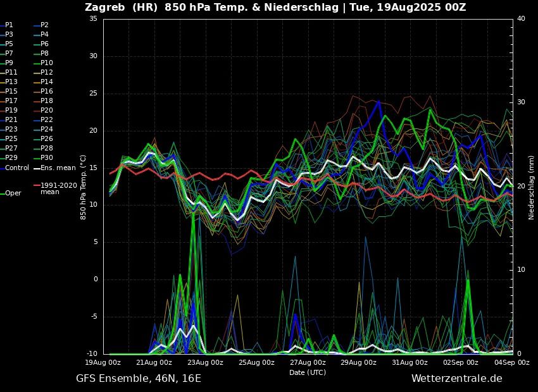Select the 02Sep 00z date tick label
538x392 pixels.
(460, 362)
